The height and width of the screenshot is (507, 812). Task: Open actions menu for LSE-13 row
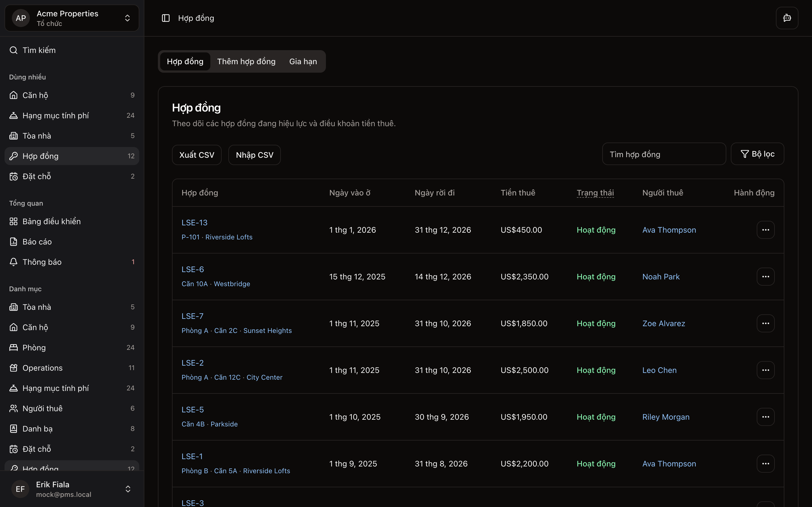(765, 230)
